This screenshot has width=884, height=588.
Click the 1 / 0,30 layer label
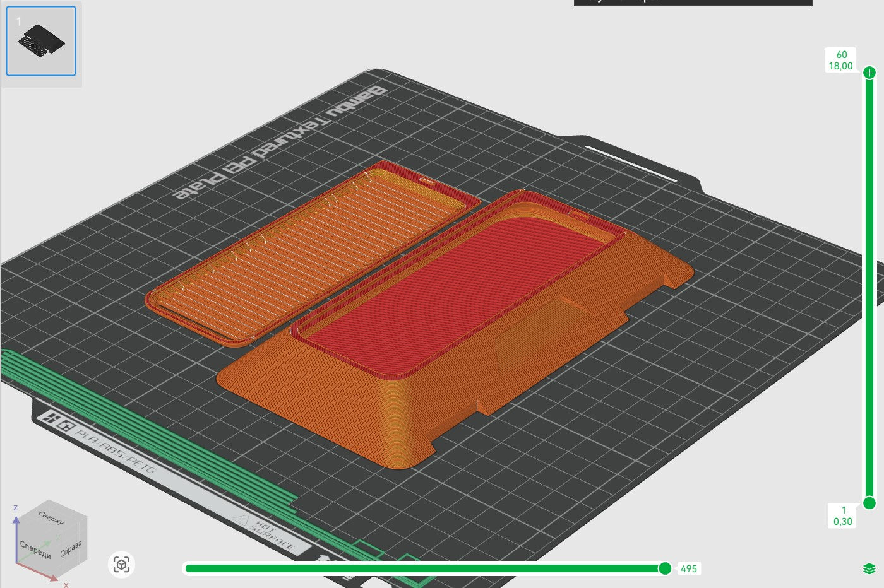click(843, 515)
